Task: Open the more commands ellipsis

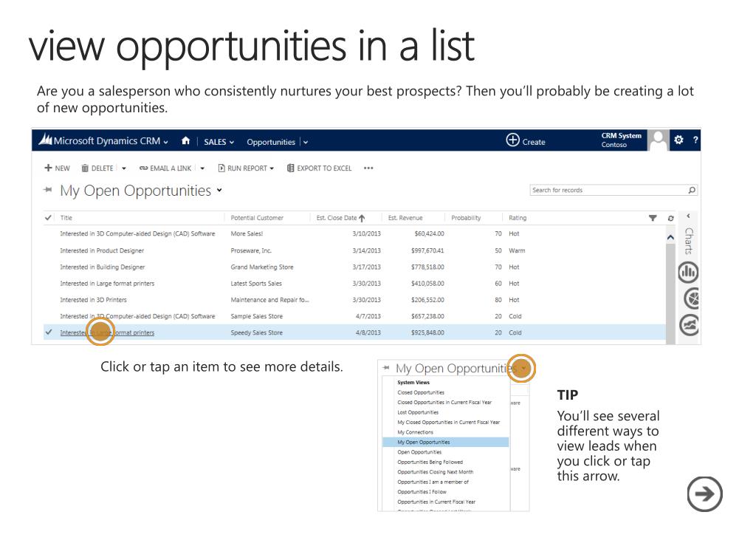Action: click(368, 168)
